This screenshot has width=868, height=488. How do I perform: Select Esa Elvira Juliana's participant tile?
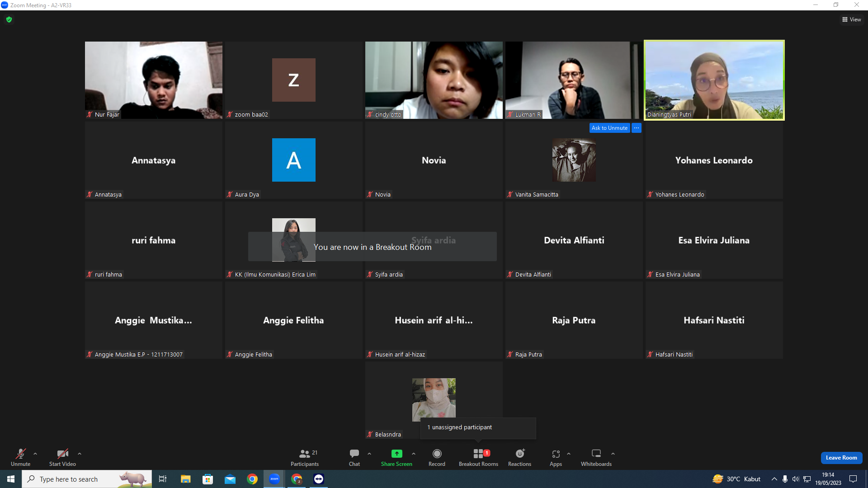[x=714, y=240]
